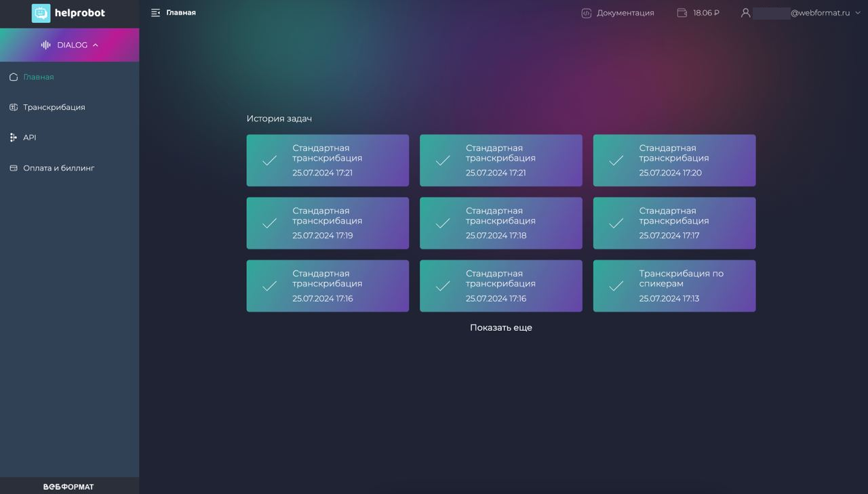Click the DIALOG sound wave icon
The image size is (868, 494).
coord(46,45)
